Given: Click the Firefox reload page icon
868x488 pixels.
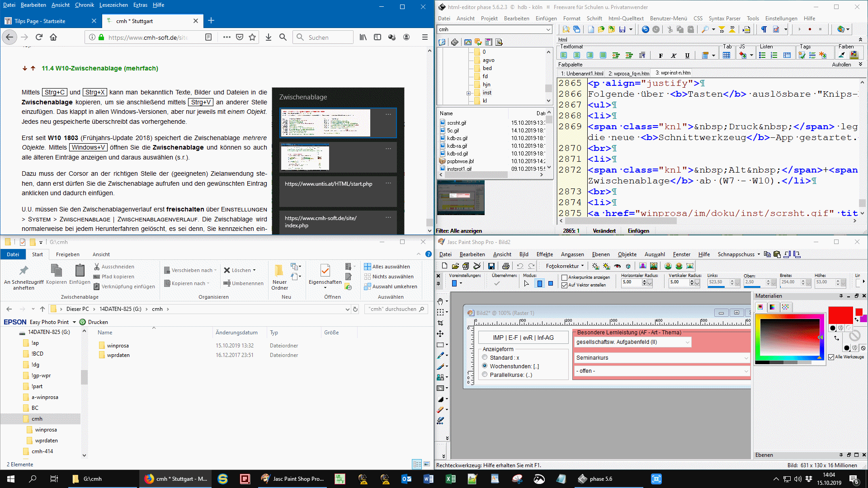Looking at the screenshot, I should click(x=39, y=37).
